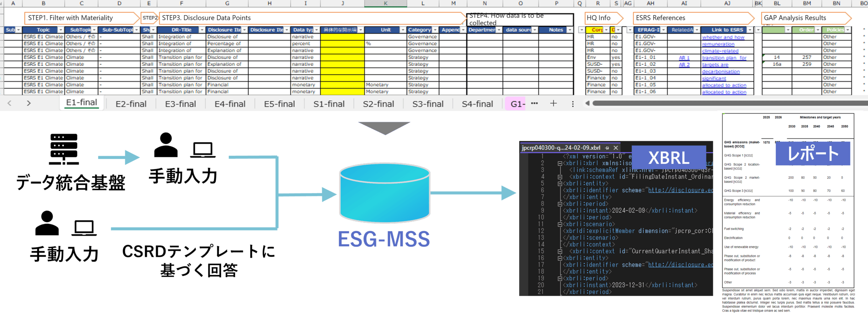Follow the decarbonisation ESRS link
This screenshot has width=868, height=316.
pos(721,71)
